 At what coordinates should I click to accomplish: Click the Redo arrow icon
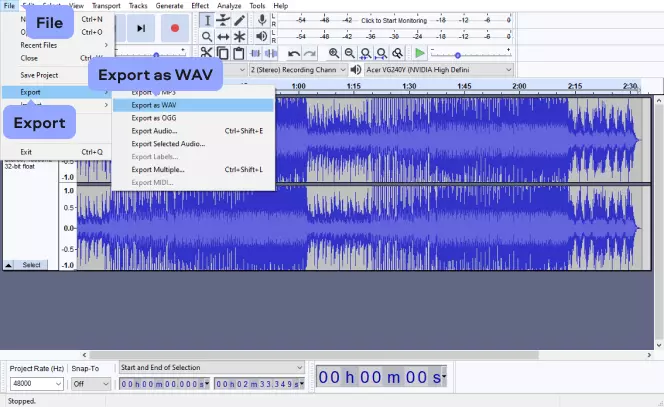pyautogui.click(x=310, y=53)
